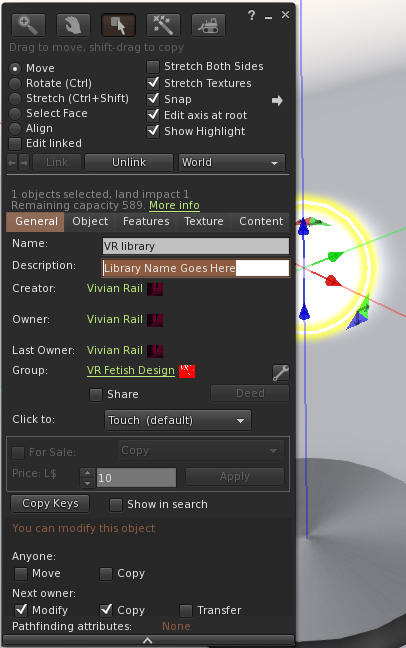Open Owner profile picture icon
406x648 pixels.
tap(155, 320)
